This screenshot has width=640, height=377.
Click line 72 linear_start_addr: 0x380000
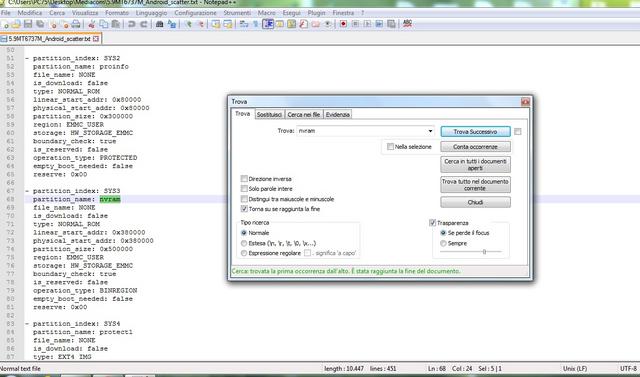(x=89, y=233)
